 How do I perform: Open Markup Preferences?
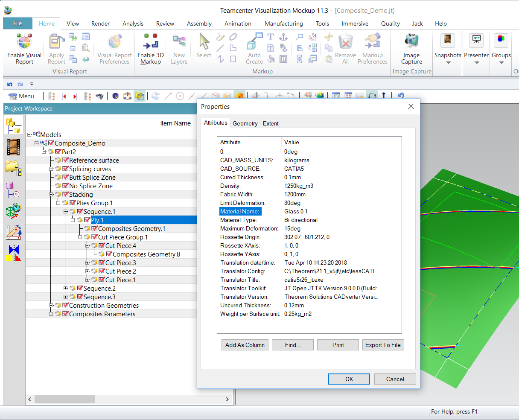click(x=372, y=42)
